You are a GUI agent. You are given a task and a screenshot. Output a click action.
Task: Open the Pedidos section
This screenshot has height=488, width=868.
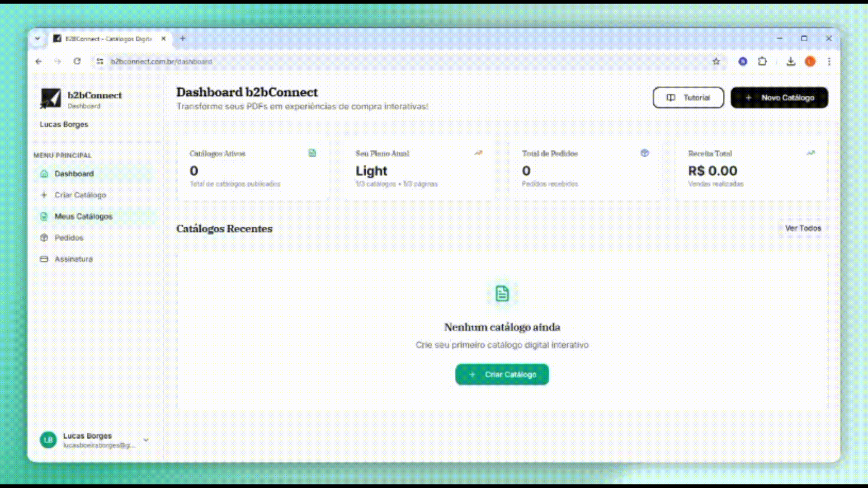94,238
